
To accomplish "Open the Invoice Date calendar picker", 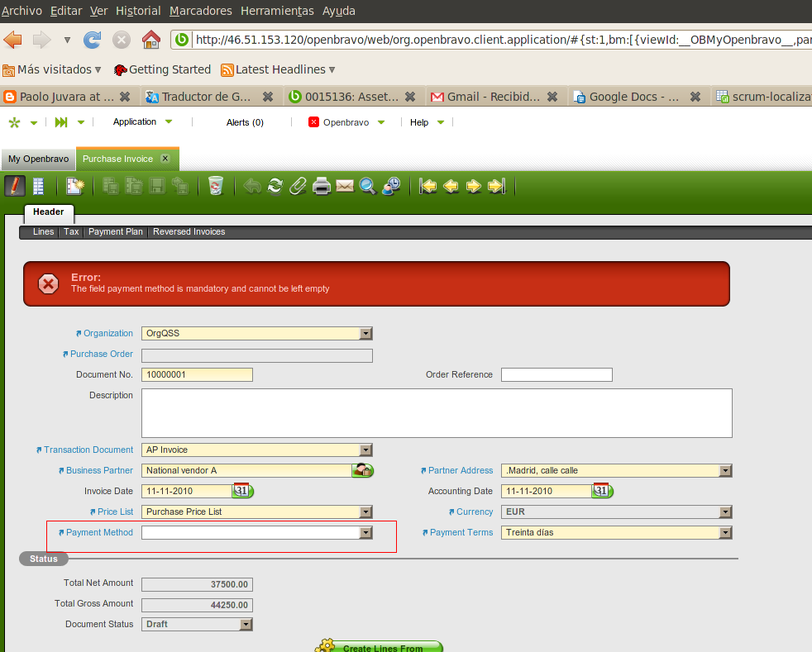I will point(242,491).
